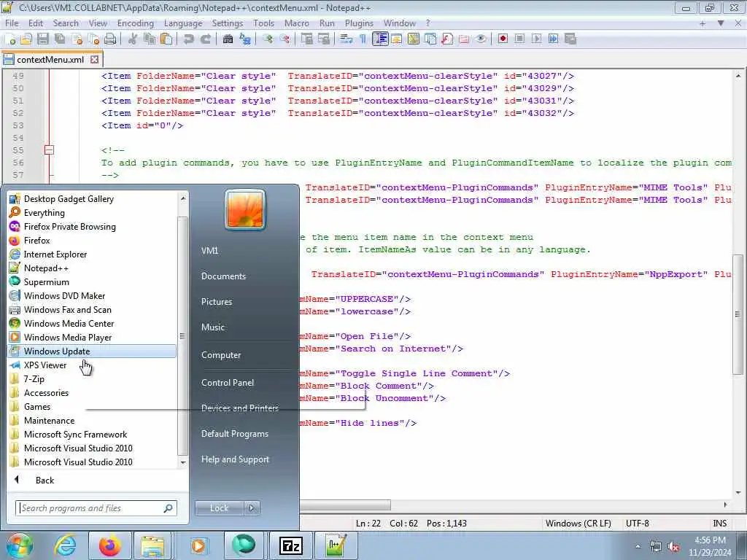
Task: Click the Replace toolbar icon
Action: tap(245, 39)
